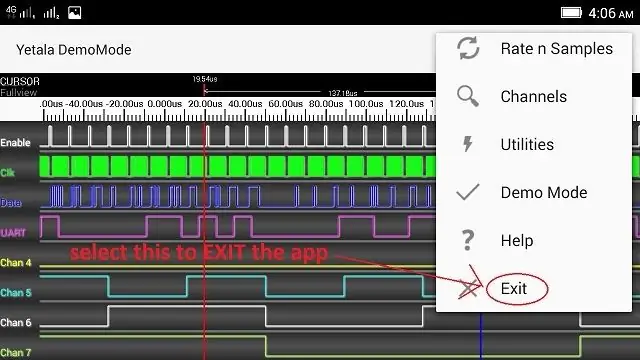Select the UART channel label

point(13,233)
